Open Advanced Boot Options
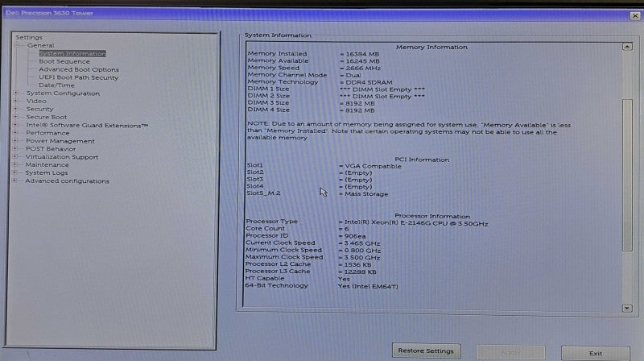644x361 pixels. coord(79,69)
